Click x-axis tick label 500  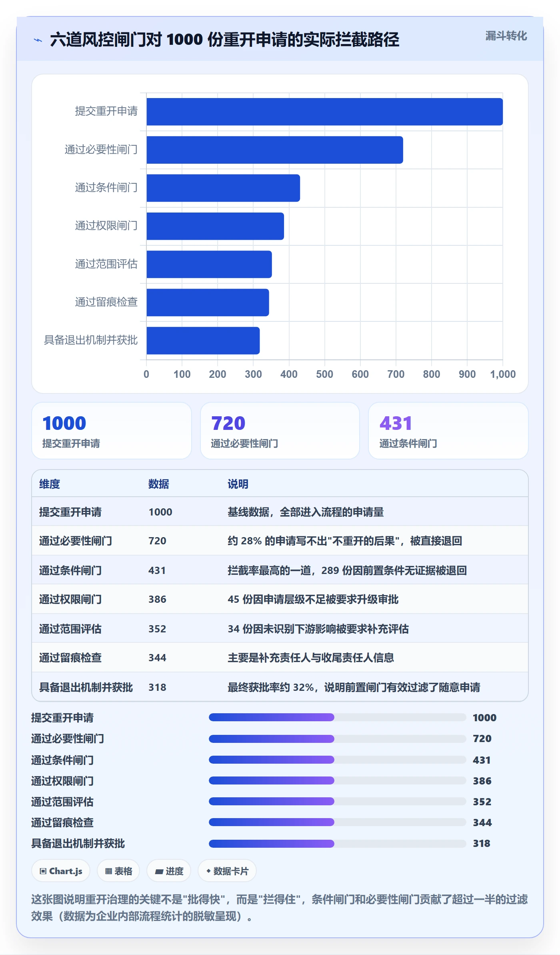coord(324,374)
